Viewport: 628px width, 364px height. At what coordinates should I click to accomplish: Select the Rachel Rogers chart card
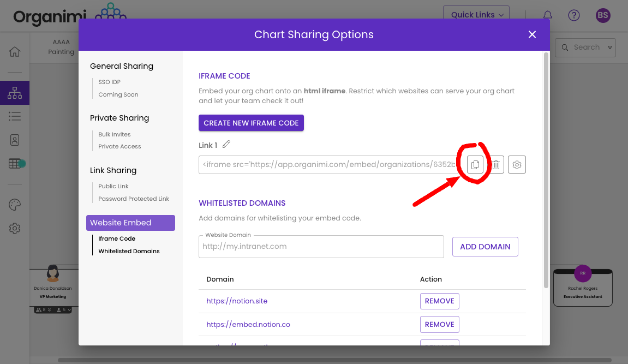click(x=583, y=288)
